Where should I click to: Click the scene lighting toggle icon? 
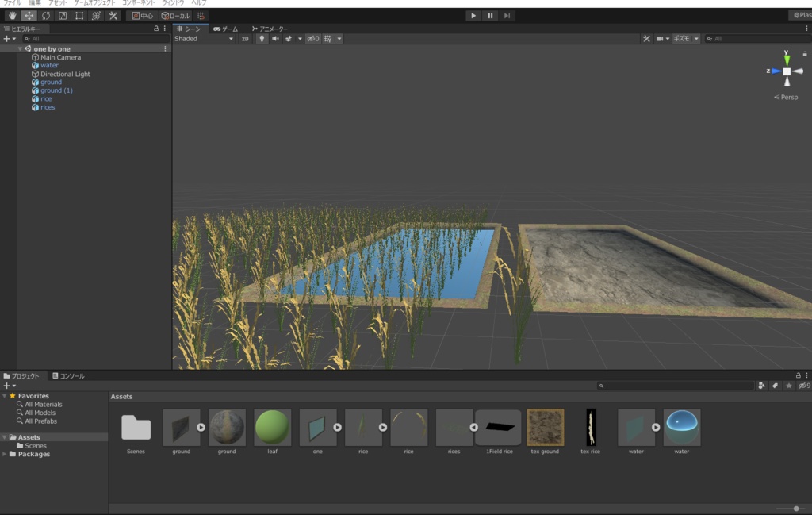tap(262, 38)
